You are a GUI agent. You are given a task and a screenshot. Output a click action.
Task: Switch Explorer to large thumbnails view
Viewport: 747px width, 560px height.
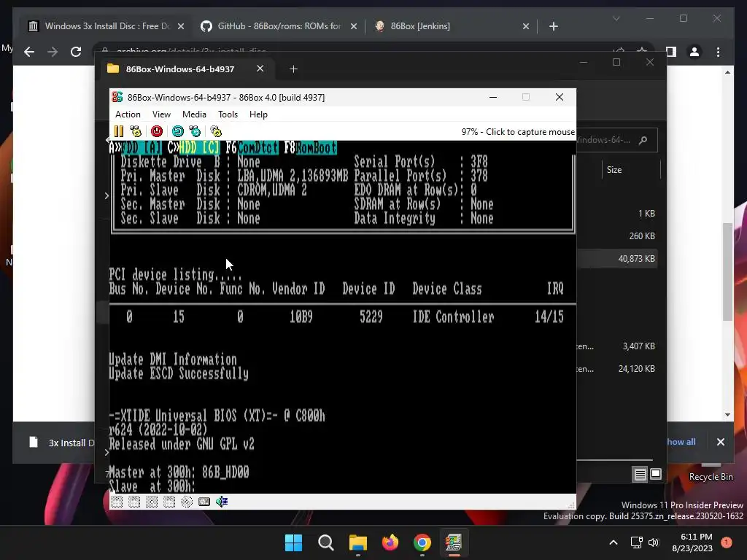click(x=656, y=474)
